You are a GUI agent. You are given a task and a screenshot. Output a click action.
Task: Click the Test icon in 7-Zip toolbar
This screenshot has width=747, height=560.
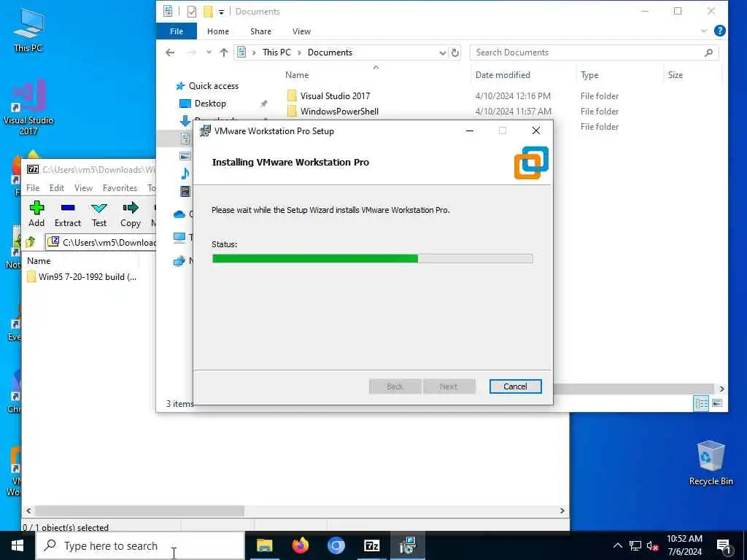(99, 214)
